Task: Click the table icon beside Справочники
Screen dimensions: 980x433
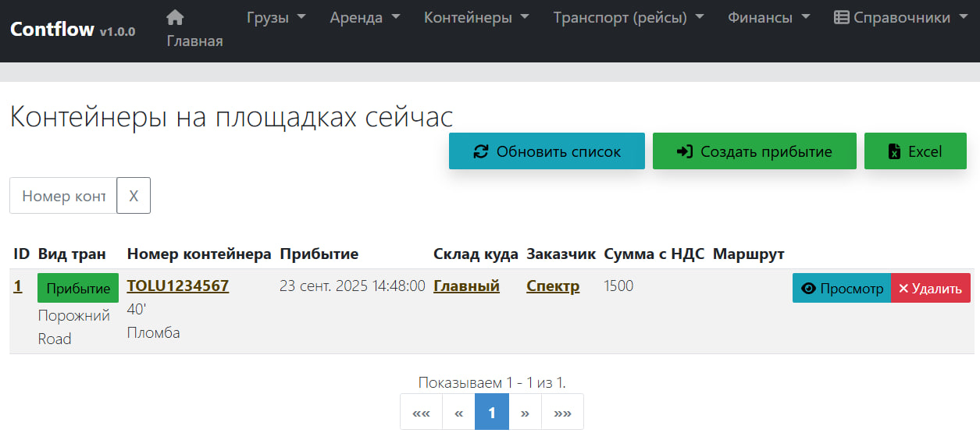Action: pyautogui.click(x=842, y=17)
